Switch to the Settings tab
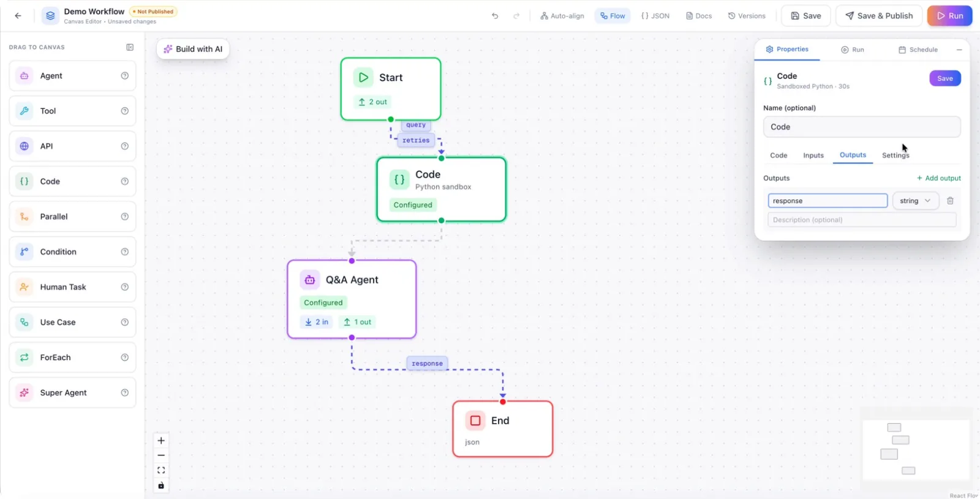Viewport: 980px width, 499px height. coord(895,156)
